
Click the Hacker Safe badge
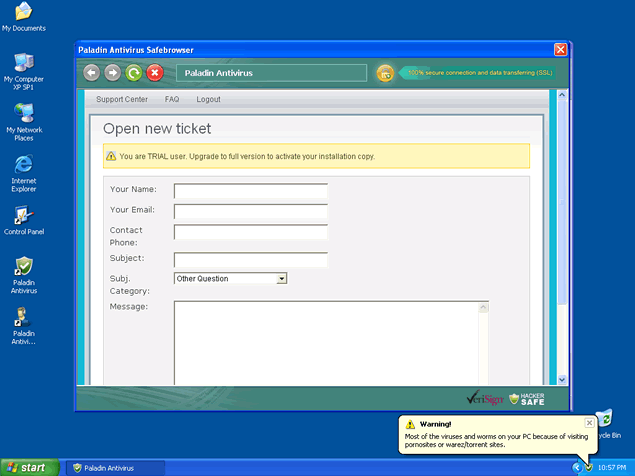click(527, 399)
